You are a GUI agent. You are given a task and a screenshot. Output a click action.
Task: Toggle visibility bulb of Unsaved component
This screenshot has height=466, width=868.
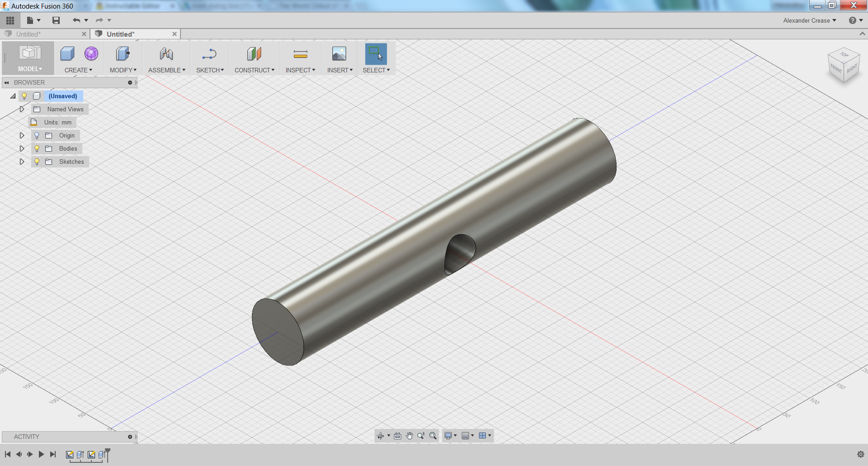(x=24, y=96)
